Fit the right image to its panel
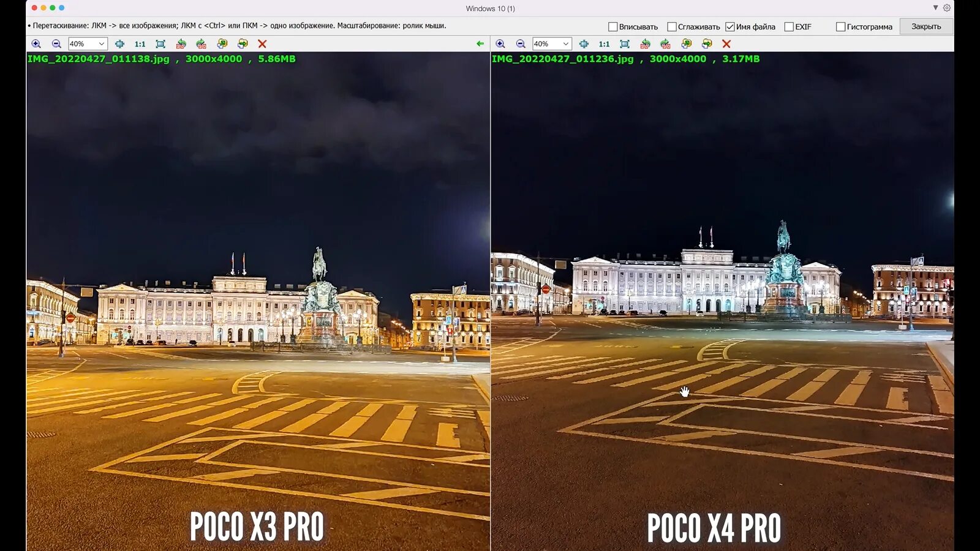980x551 pixels. pos(625,44)
